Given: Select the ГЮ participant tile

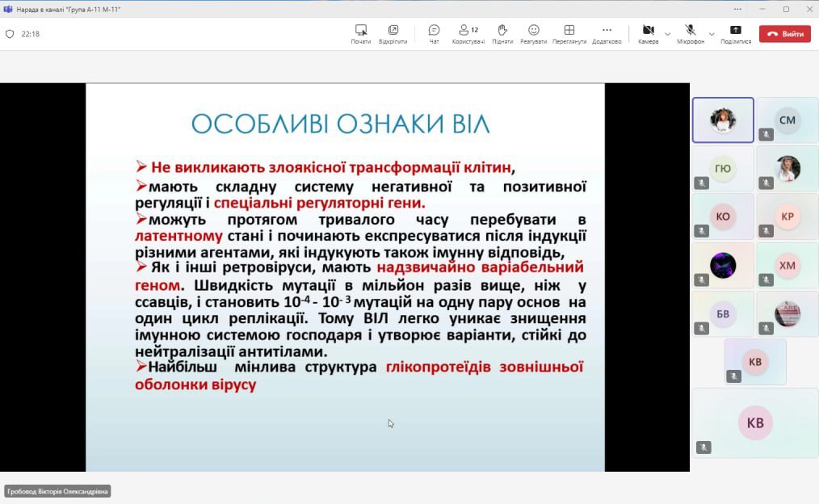Looking at the screenshot, I should point(723,168).
